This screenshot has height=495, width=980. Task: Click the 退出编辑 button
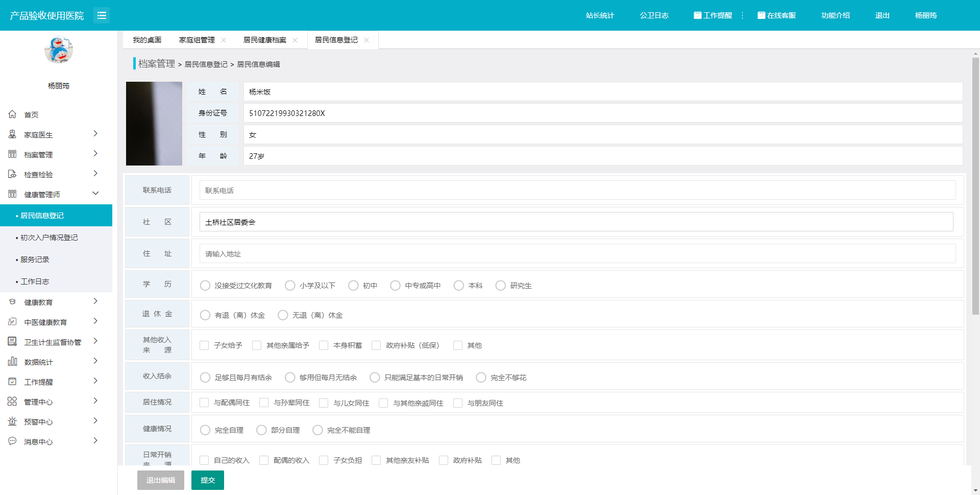[160, 480]
